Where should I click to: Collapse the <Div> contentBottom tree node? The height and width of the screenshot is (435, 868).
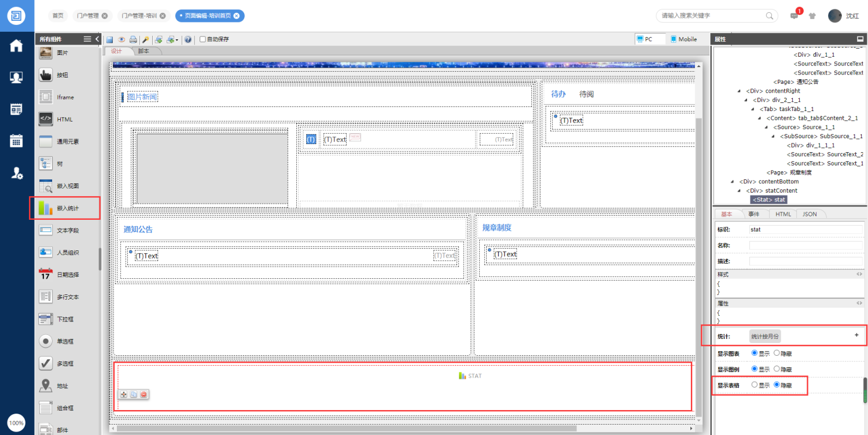coord(733,182)
